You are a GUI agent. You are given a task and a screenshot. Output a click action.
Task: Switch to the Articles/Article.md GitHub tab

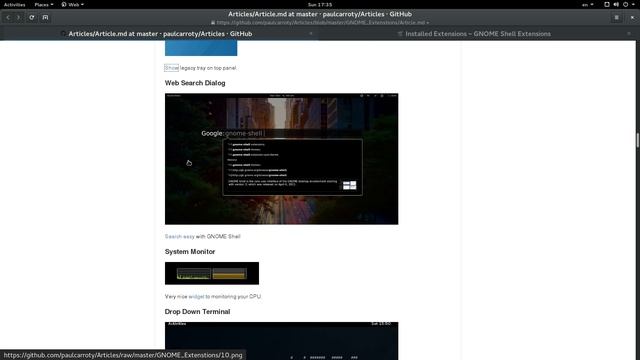160,34
